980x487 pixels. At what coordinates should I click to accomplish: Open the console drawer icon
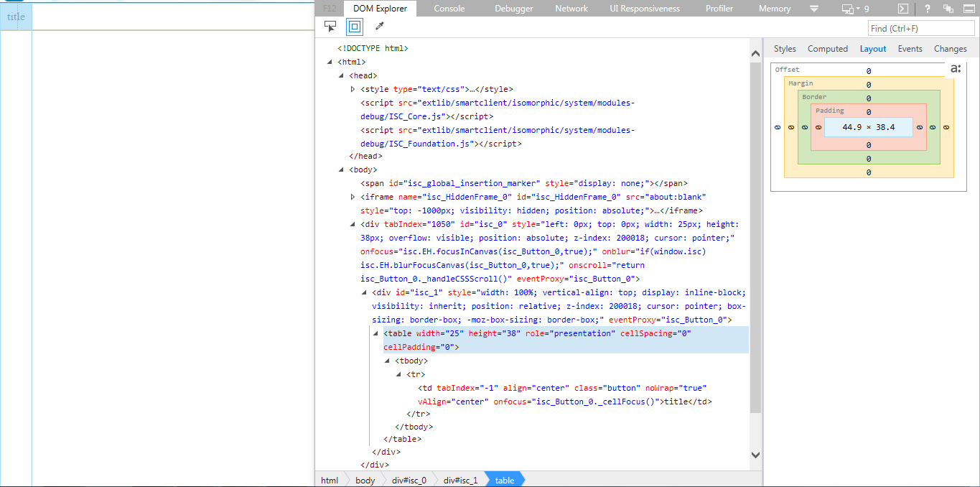click(x=905, y=9)
